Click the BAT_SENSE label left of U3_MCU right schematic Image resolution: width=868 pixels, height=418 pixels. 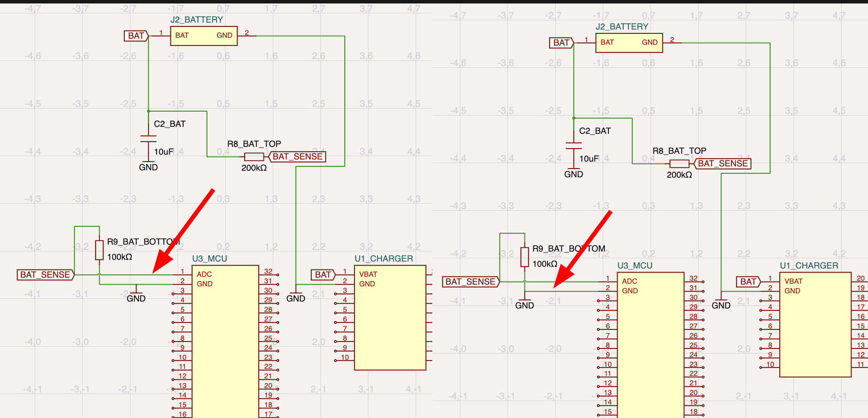click(x=471, y=282)
